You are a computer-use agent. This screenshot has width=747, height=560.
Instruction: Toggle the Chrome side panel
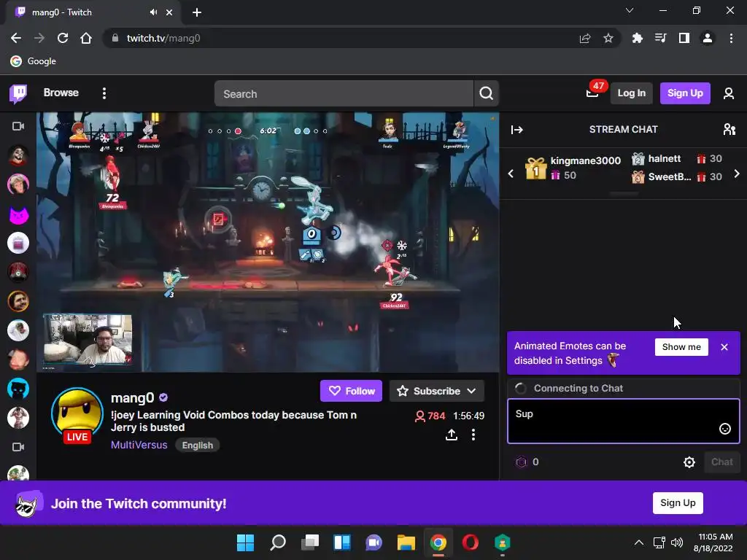click(x=684, y=38)
